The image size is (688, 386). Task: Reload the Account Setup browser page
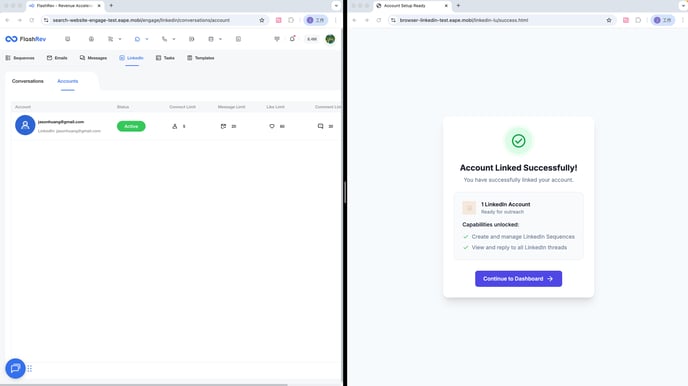coord(379,20)
